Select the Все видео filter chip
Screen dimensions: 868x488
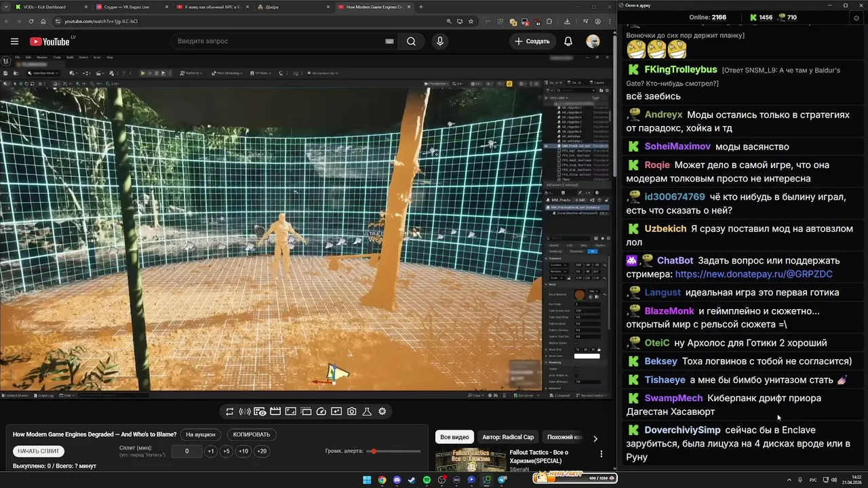click(x=454, y=437)
